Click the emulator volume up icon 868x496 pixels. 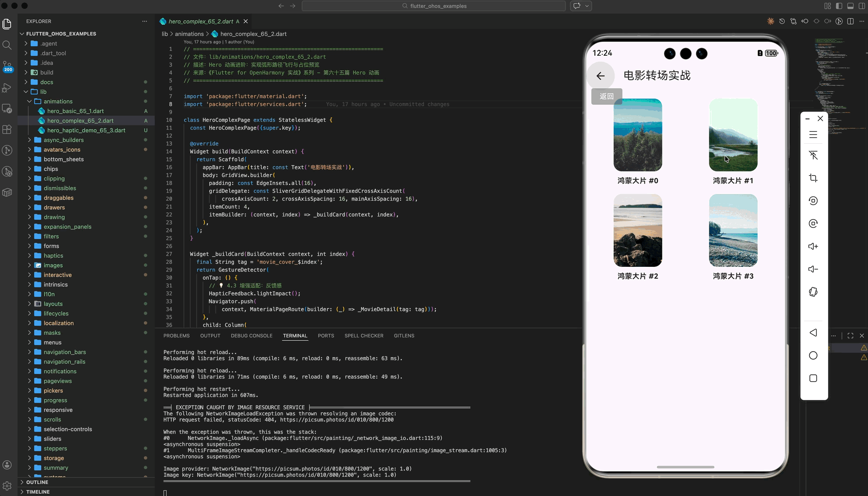pyautogui.click(x=813, y=246)
